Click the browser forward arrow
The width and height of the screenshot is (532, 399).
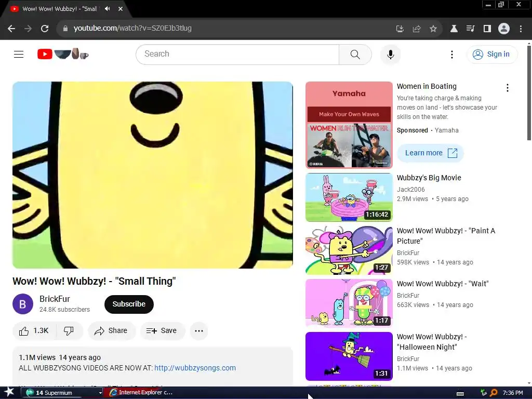coord(28,29)
